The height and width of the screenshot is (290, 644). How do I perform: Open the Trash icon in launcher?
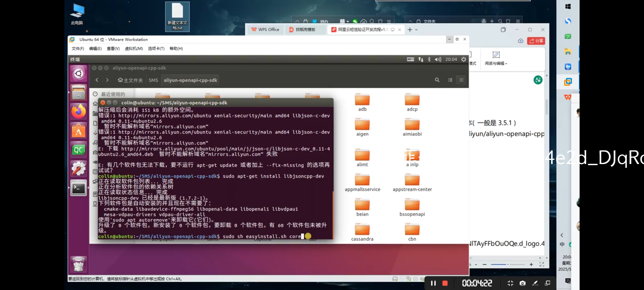point(78,264)
